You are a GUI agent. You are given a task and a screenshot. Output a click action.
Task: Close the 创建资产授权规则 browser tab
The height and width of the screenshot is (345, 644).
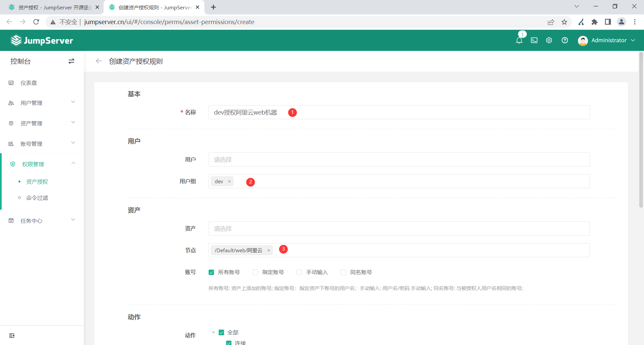coord(198,7)
